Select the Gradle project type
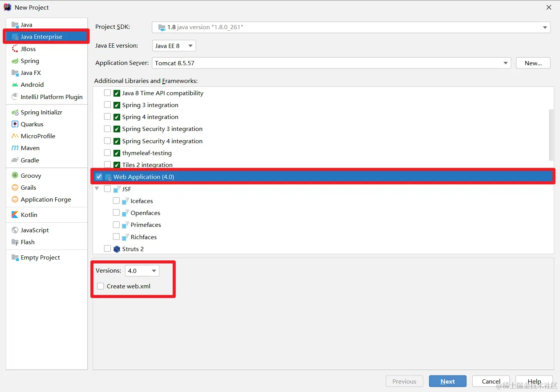The image size is (560, 392). (x=47, y=160)
